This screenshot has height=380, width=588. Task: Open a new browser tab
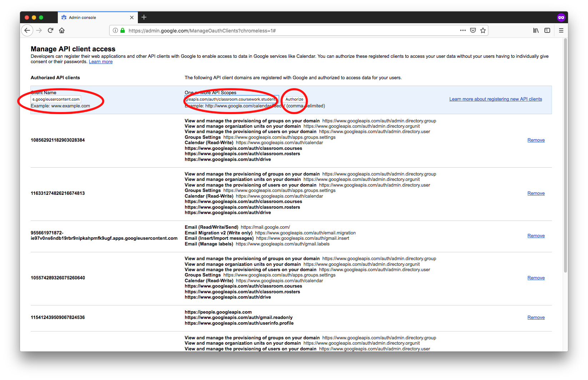click(x=144, y=17)
